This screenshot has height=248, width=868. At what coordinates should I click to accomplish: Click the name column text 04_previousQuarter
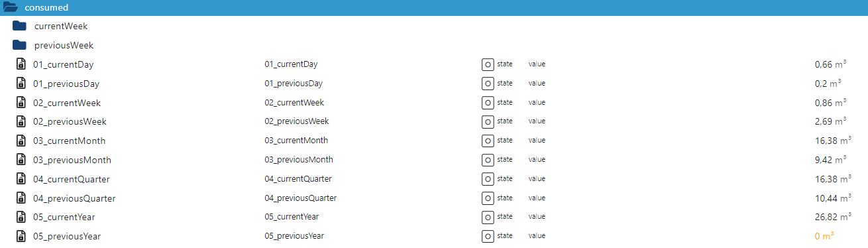click(x=301, y=198)
